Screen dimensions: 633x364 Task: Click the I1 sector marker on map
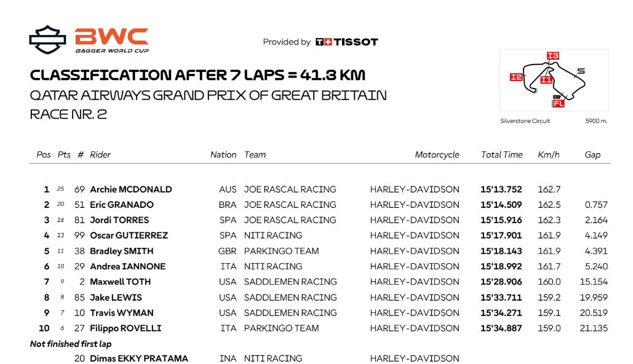pyautogui.click(x=546, y=79)
